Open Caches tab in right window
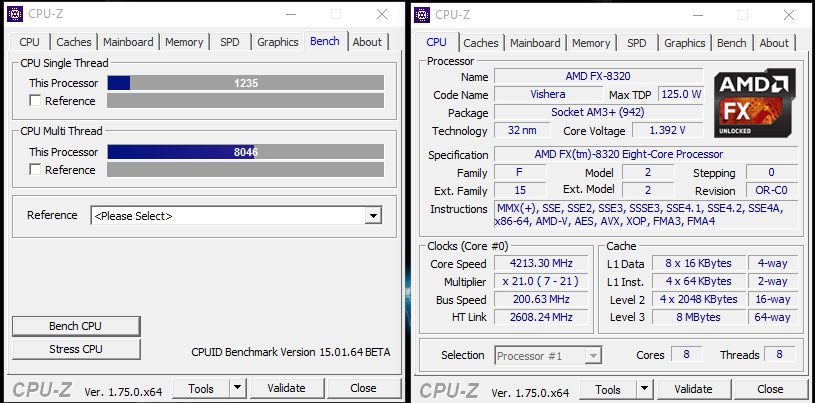This screenshot has width=815, height=403. [481, 43]
